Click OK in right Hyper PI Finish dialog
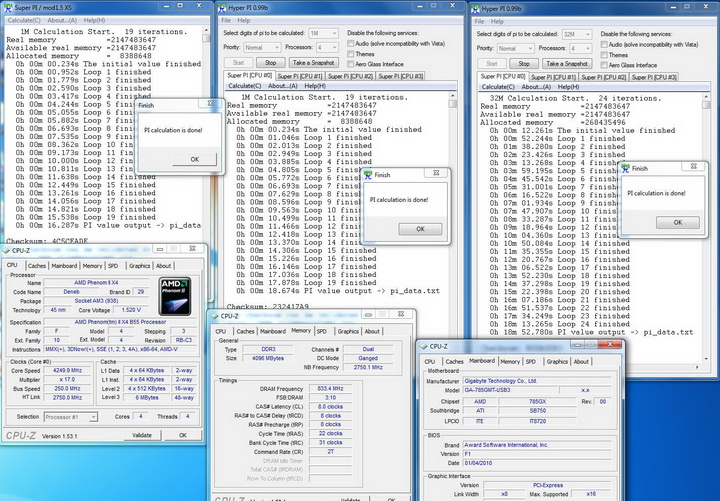 pyautogui.click(x=678, y=222)
